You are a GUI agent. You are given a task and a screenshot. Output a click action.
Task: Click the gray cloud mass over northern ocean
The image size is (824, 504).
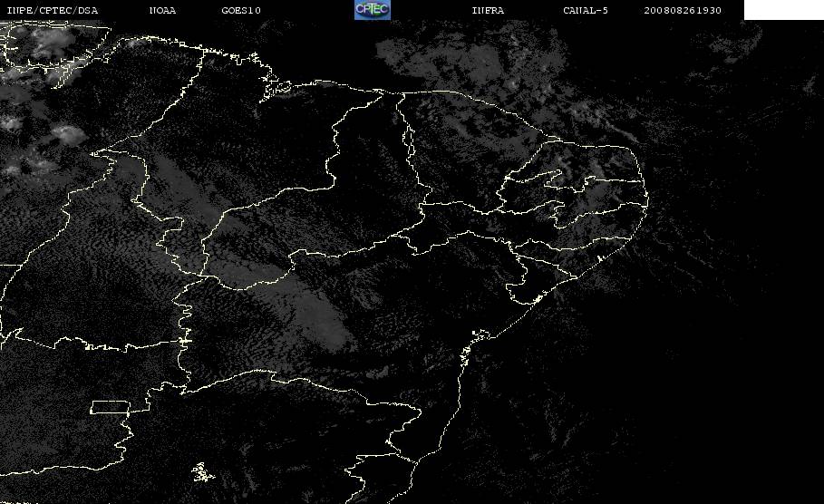point(473,65)
